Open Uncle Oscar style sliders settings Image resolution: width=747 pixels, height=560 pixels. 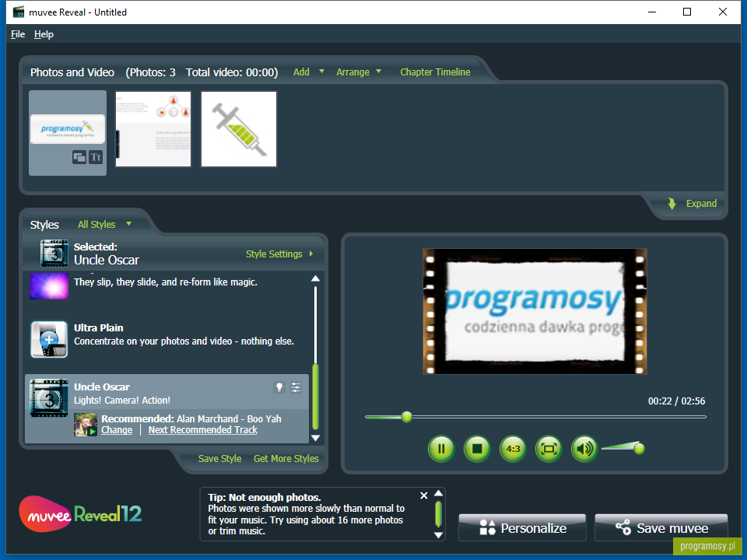296,387
